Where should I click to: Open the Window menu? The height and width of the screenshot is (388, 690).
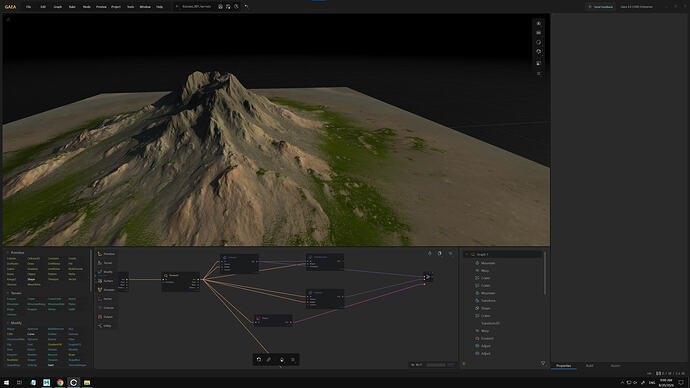(x=145, y=7)
